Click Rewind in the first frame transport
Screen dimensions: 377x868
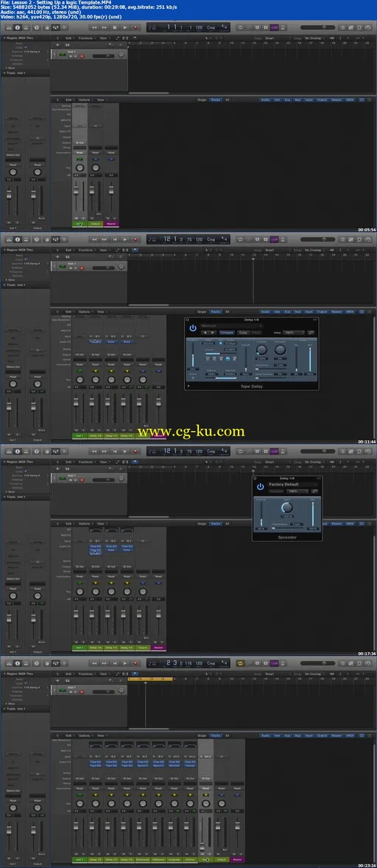tap(94, 27)
